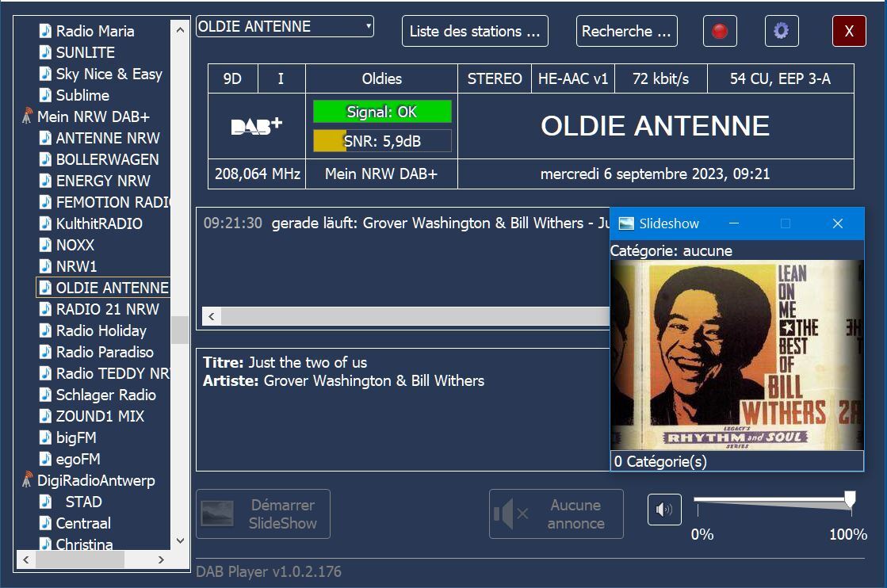
Task: Click the speaker mute icon button
Action: 664,510
